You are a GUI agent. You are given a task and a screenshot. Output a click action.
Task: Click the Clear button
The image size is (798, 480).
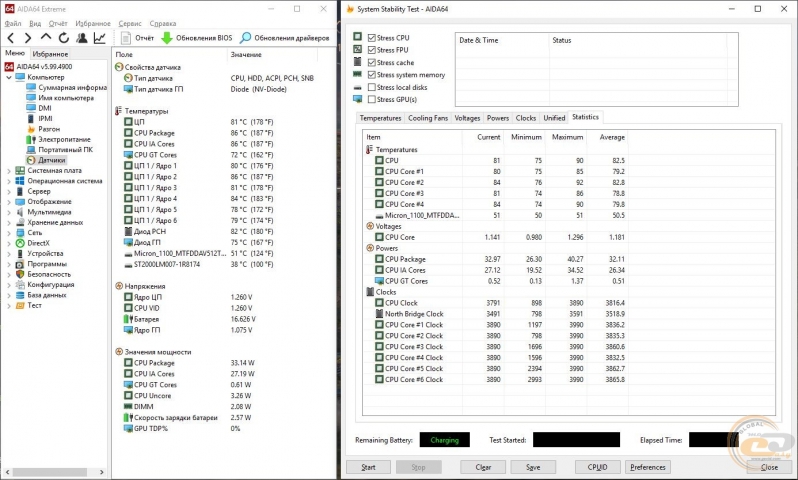tap(483, 467)
